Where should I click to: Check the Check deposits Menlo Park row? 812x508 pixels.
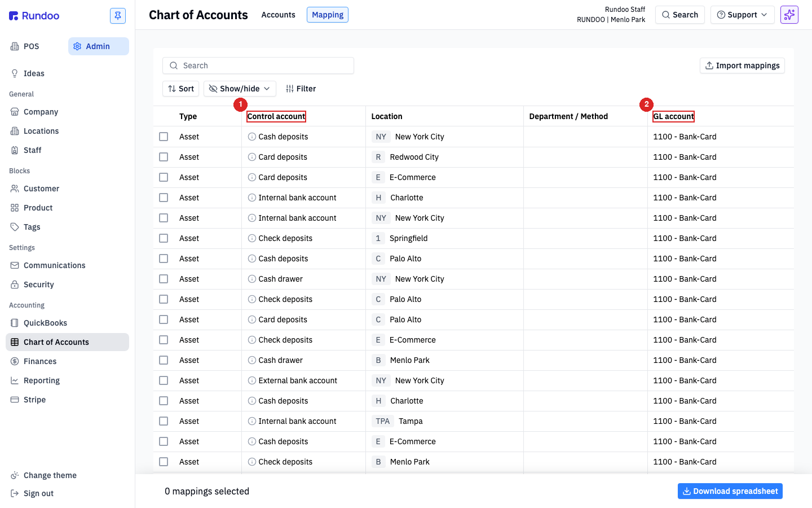164,462
